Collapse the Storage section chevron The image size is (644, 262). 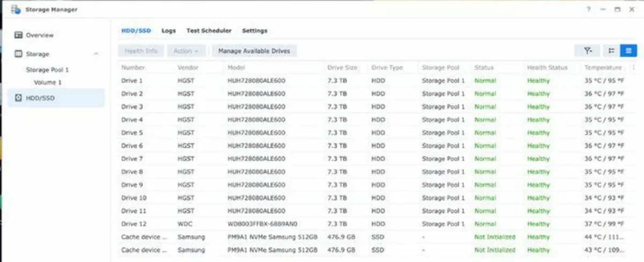(x=96, y=54)
